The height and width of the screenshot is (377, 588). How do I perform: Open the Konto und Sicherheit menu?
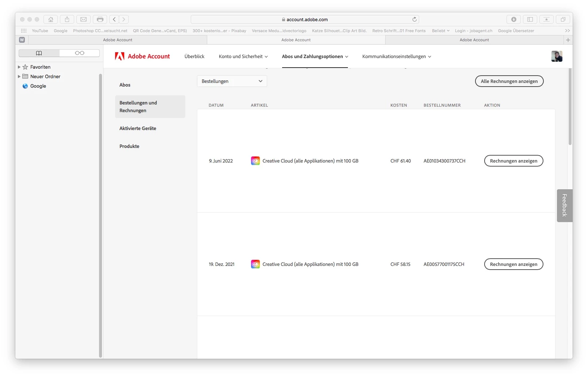(x=243, y=57)
